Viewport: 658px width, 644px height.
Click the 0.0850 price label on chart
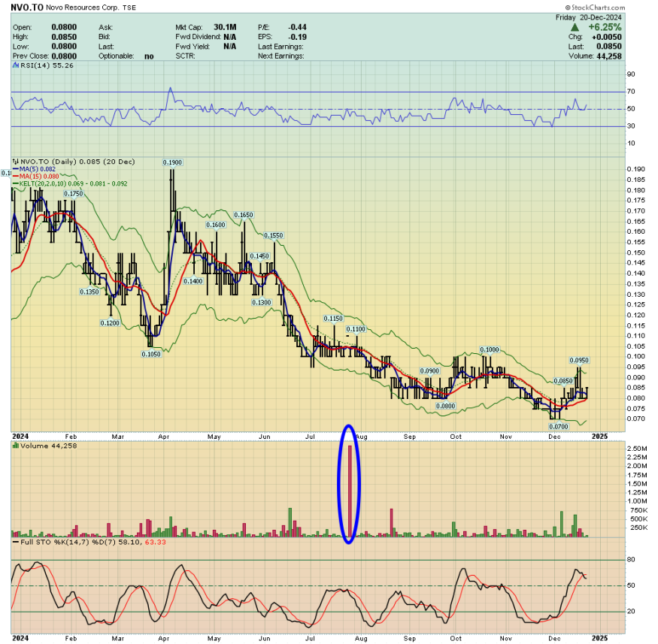click(x=563, y=381)
